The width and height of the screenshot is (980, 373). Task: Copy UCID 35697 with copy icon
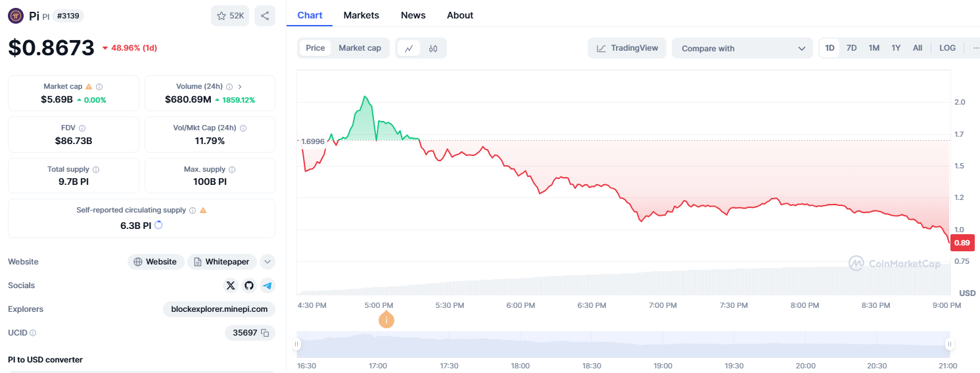click(x=266, y=333)
